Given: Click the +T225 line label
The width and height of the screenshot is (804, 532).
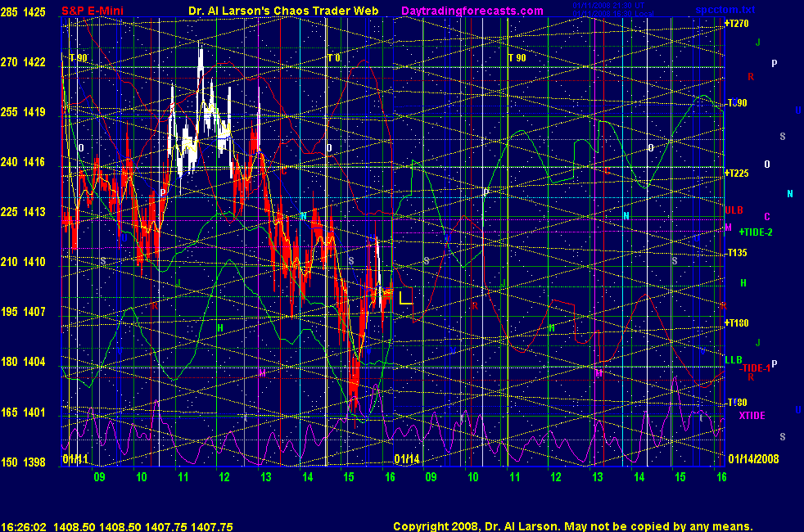Looking at the screenshot, I should [737, 174].
